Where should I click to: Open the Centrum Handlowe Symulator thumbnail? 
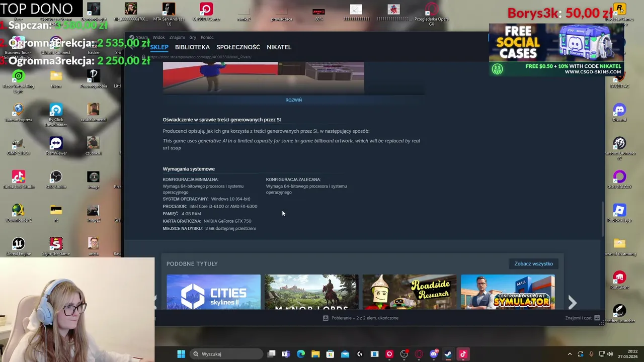[508, 292]
